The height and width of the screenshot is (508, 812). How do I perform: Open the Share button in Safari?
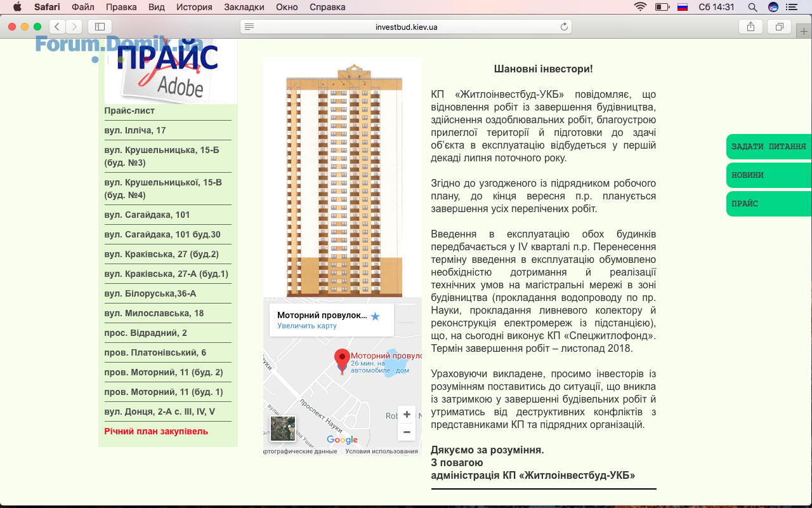(750, 27)
